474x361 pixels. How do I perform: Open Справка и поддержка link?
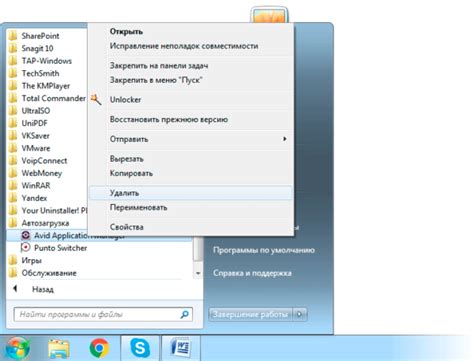pos(252,273)
